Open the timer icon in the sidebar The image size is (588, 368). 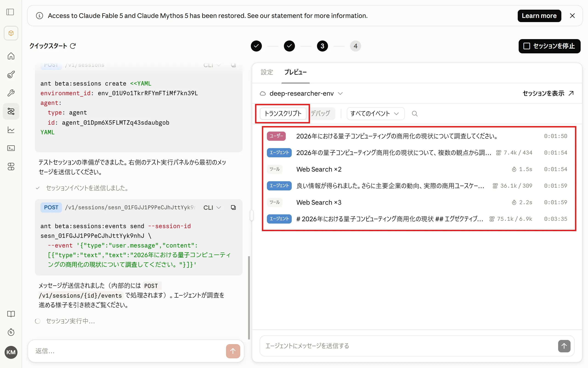click(x=11, y=332)
